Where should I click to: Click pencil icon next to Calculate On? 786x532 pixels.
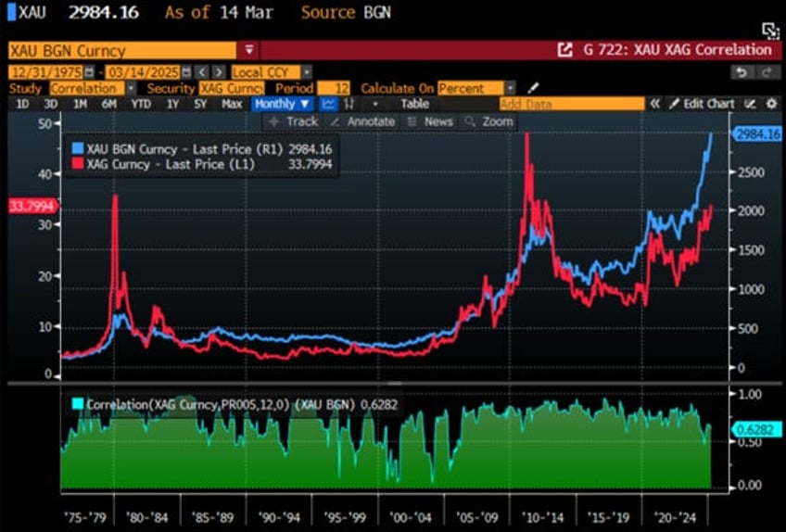coord(533,88)
